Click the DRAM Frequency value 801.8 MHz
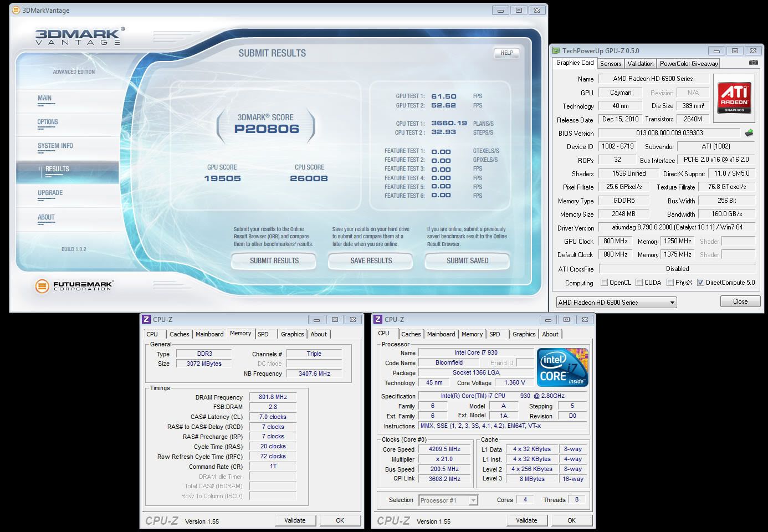 pyautogui.click(x=273, y=397)
